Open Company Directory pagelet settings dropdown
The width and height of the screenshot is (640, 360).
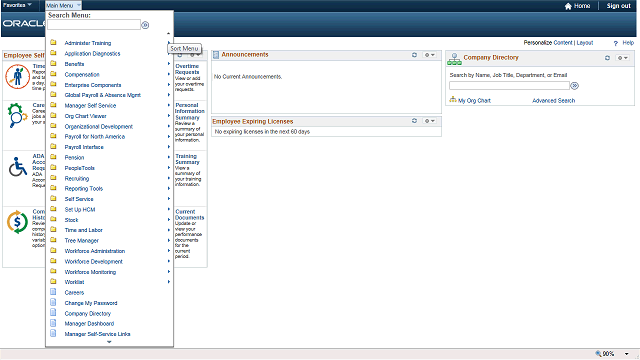tap(622, 58)
